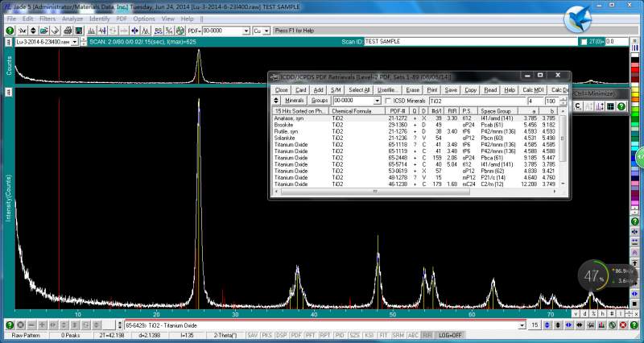Enable the ICSD Minerals checkbox
This screenshot has width=644, height=343.
[388, 101]
